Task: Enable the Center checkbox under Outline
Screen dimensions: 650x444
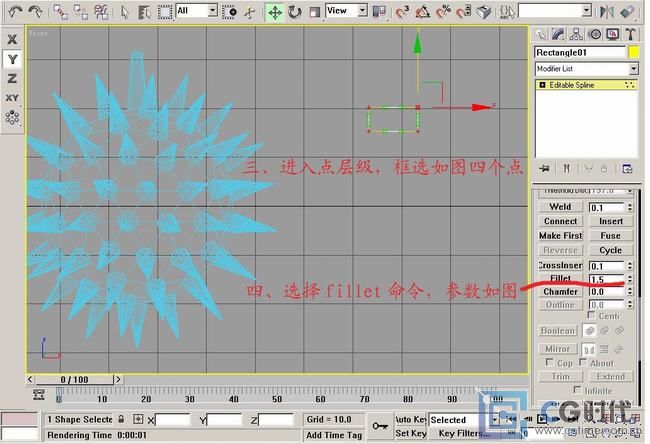Action: (592, 315)
